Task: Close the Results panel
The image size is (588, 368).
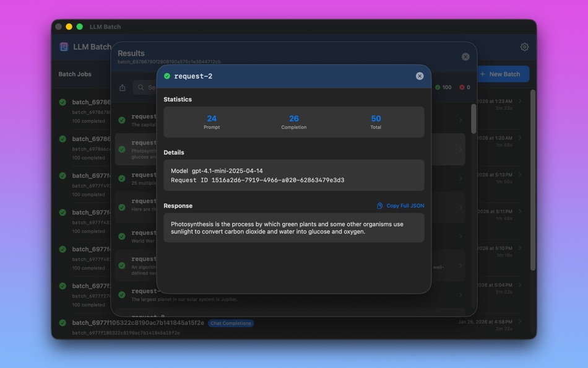Action: [x=465, y=57]
